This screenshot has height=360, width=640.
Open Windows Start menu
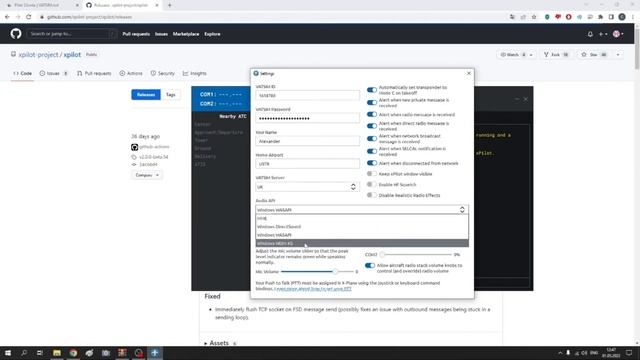[8, 353]
